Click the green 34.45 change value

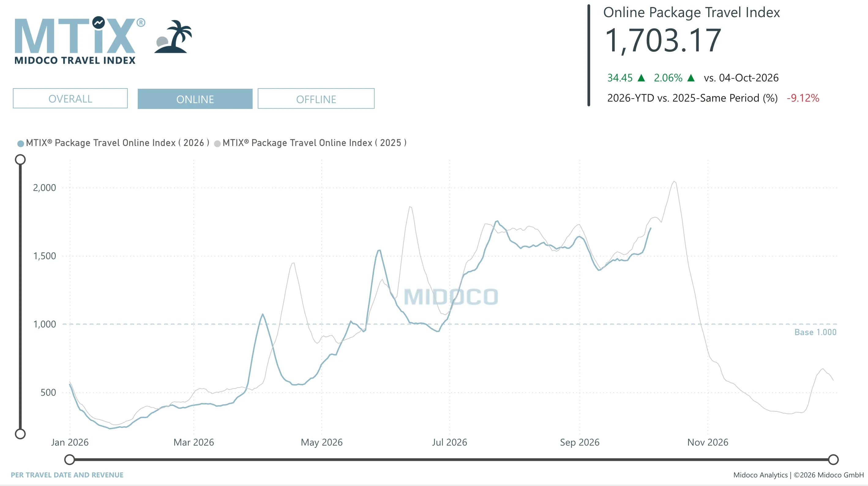(620, 78)
